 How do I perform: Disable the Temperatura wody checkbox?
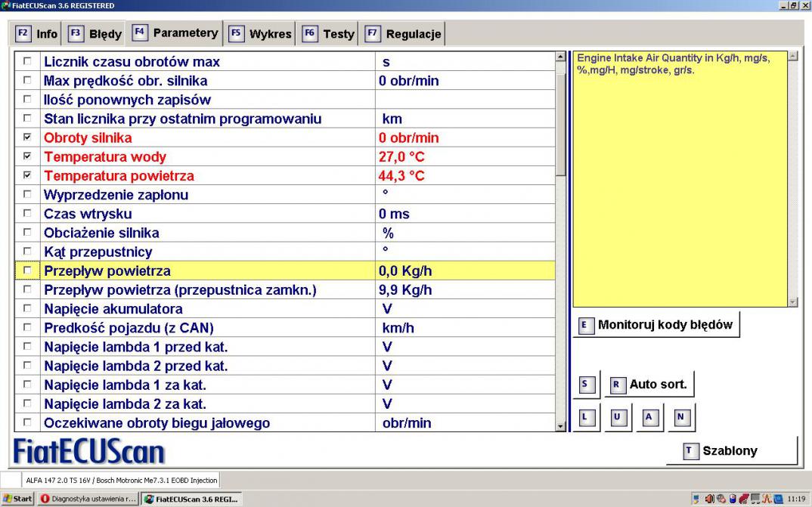tap(28, 156)
